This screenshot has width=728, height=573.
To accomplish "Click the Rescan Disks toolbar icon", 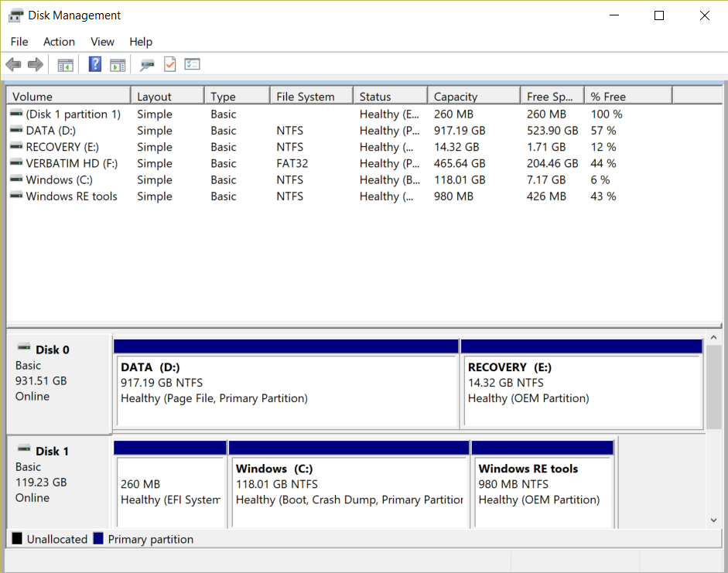I will tap(147, 65).
